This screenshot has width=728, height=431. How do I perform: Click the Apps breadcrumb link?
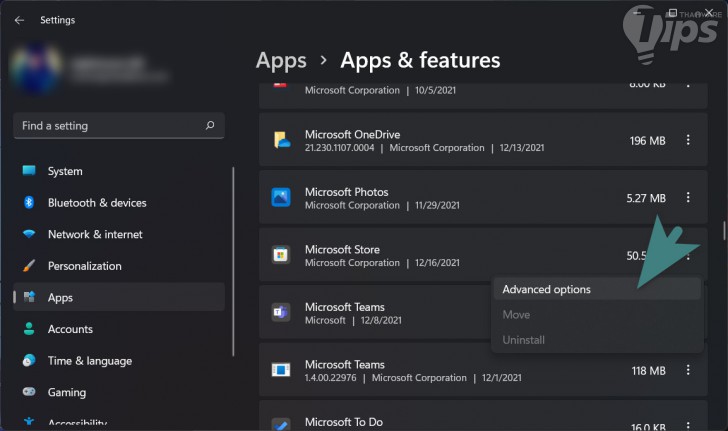click(x=281, y=61)
